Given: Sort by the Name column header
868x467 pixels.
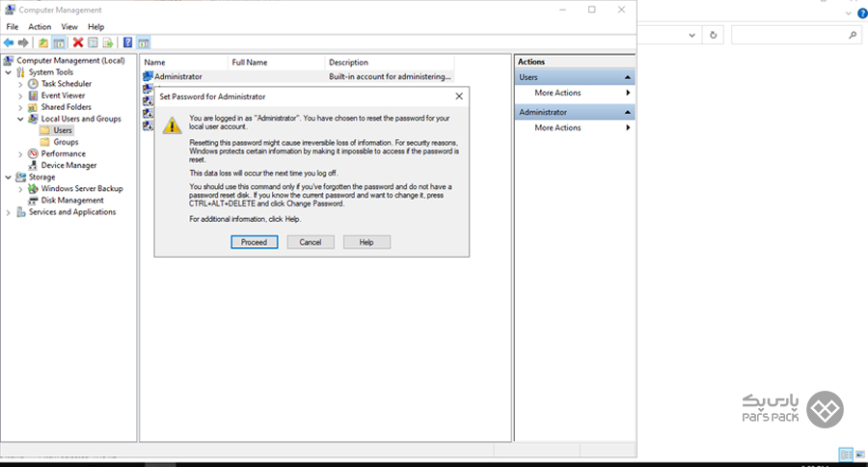Looking at the screenshot, I should click(x=184, y=62).
